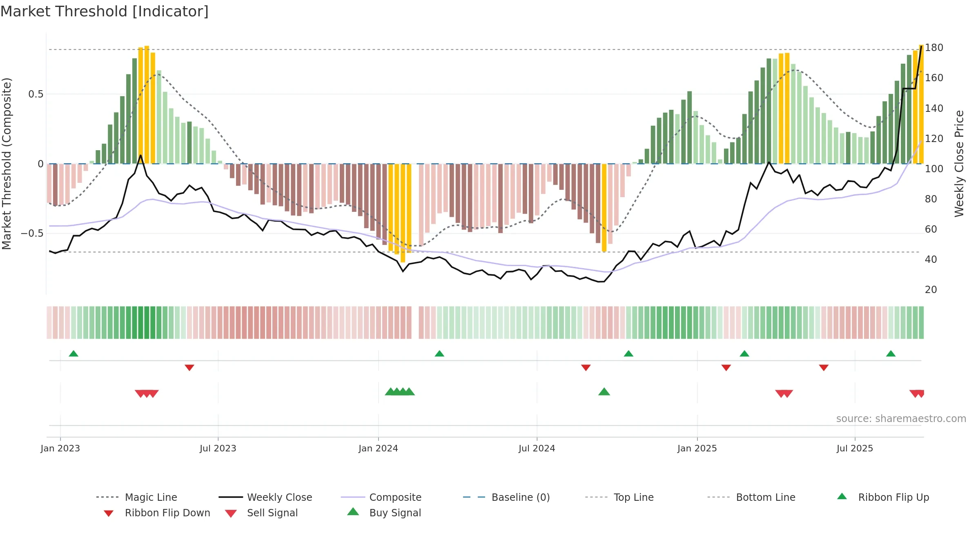The height and width of the screenshot is (551, 980).
Task: Click the source: sharemaestro.com text
Action: click(x=901, y=419)
